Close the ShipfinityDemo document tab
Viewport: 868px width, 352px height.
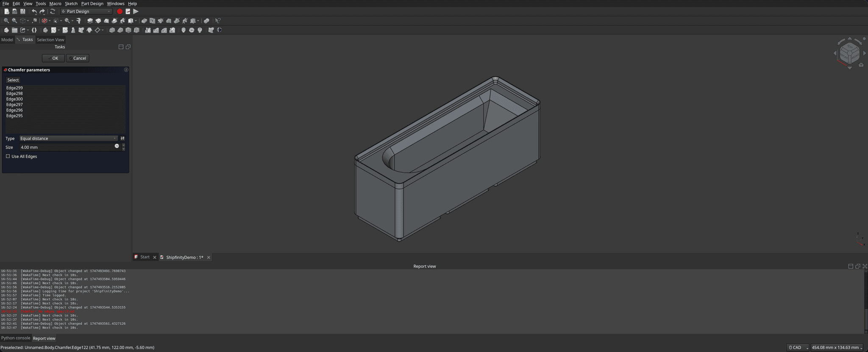coord(209,257)
